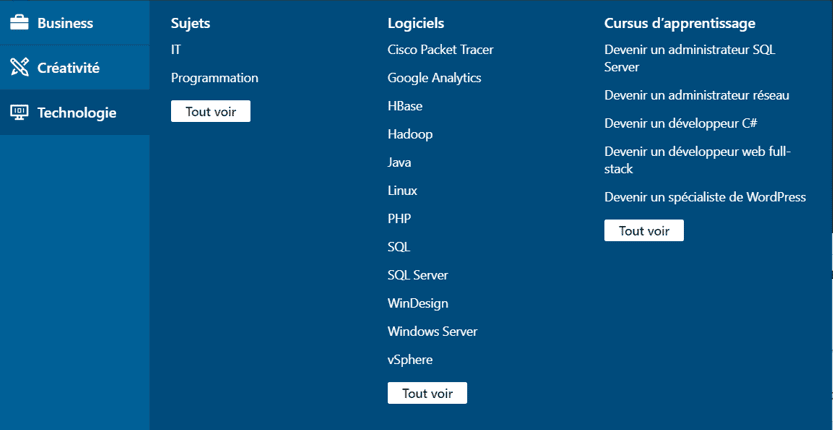The height and width of the screenshot is (430, 833).
Task: Open the IT subject link
Action: point(176,49)
